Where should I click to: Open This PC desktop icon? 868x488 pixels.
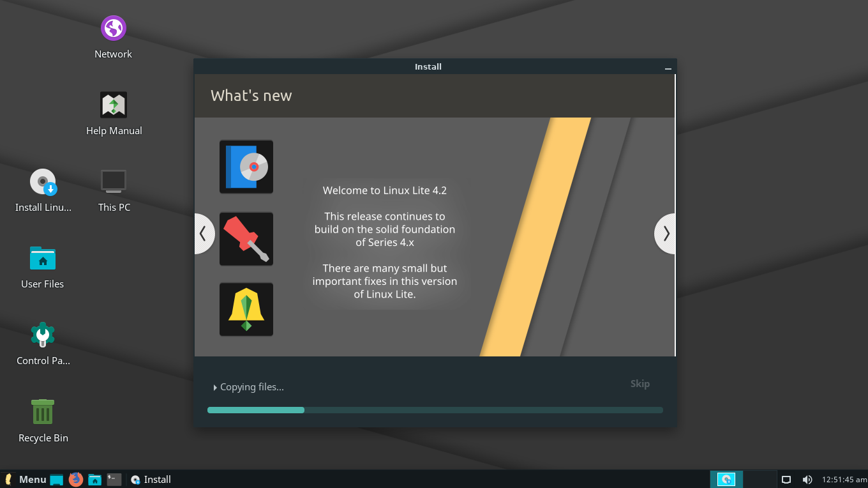click(x=114, y=182)
